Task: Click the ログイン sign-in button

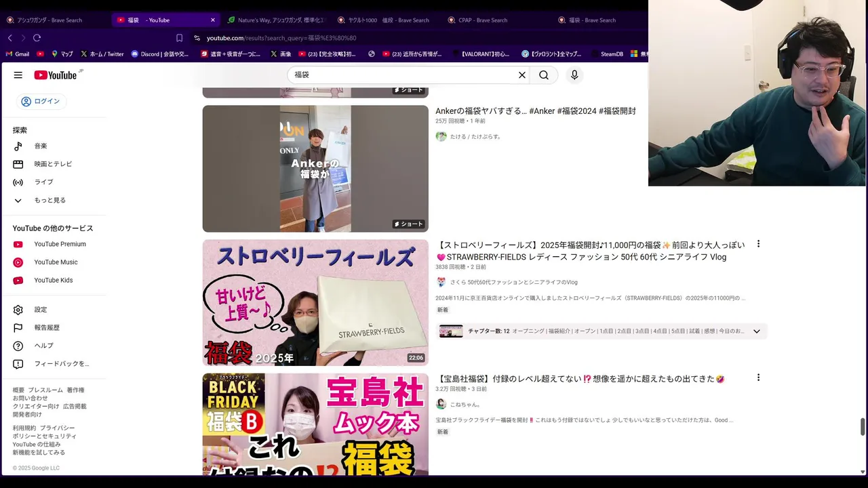Action: tap(41, 102)
